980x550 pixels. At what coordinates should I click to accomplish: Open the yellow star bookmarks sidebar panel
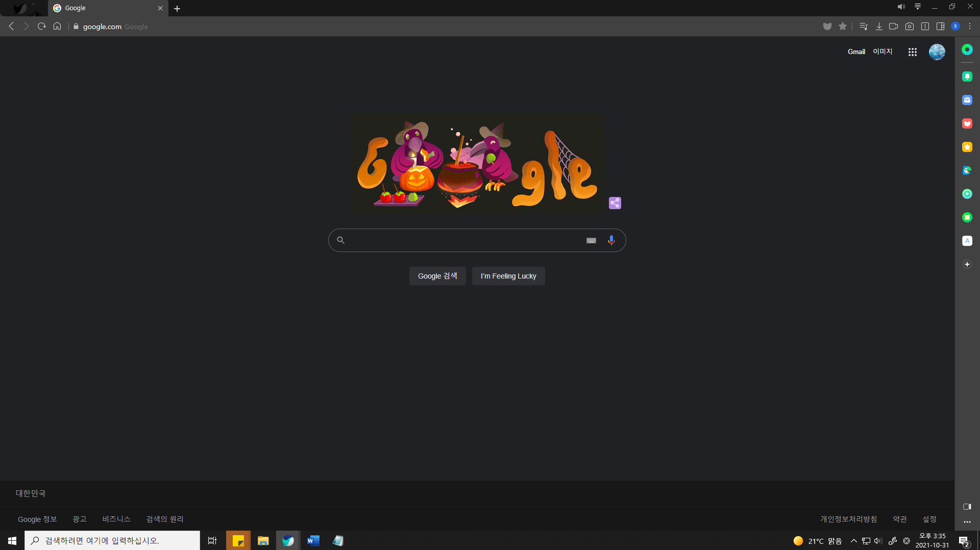click(967, 147)
